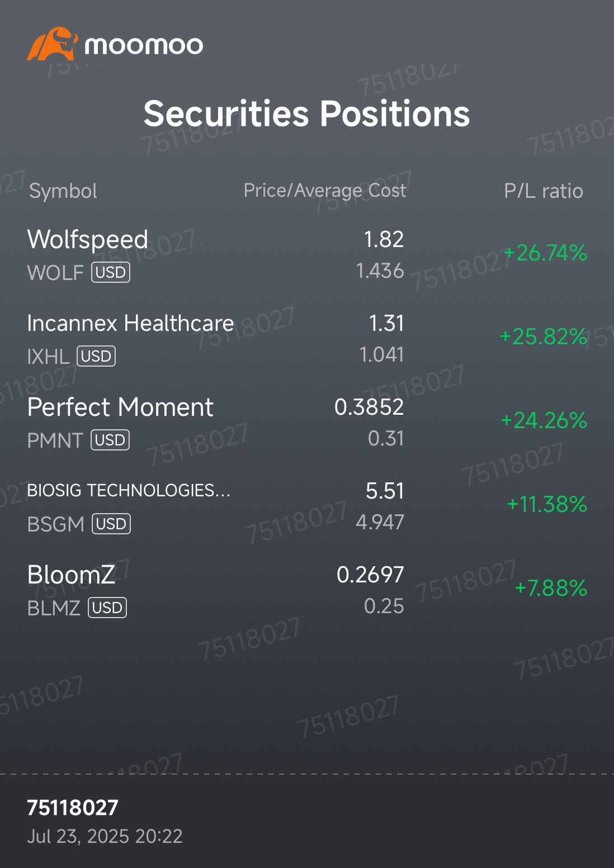Open the Perfect Moment position
Image resolution: width=614 pixels, height=868 pixels.
[x=307, y=423]
